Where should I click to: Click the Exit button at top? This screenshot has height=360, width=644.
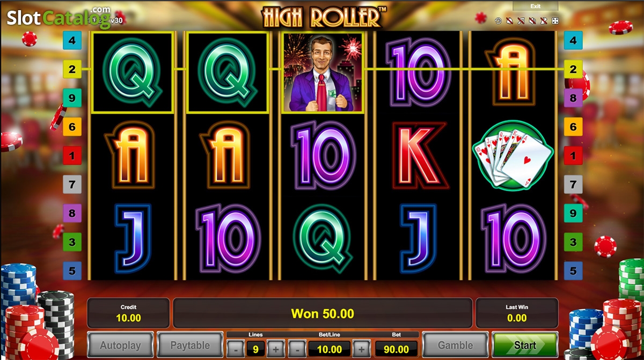536,6
